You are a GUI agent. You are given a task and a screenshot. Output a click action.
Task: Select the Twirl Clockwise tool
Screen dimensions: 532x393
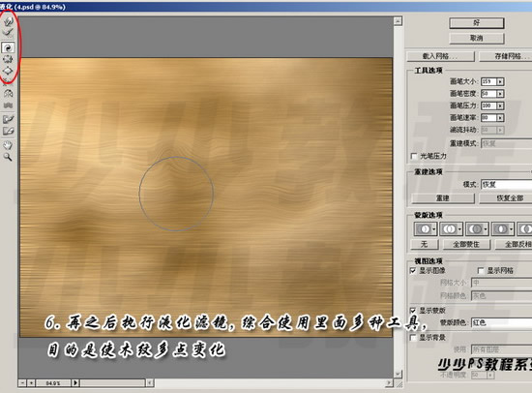8,47
